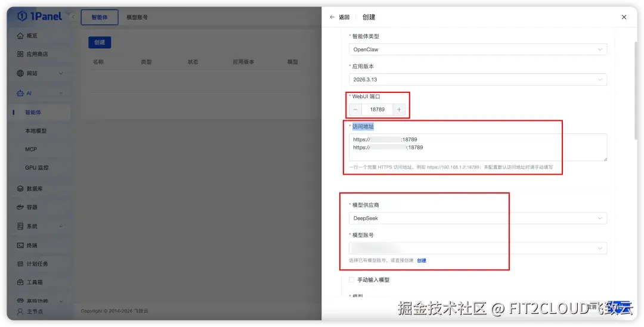Collapse the AI sidebar submenu
Viewport: 644px width, 327px height.
point(61,93)
